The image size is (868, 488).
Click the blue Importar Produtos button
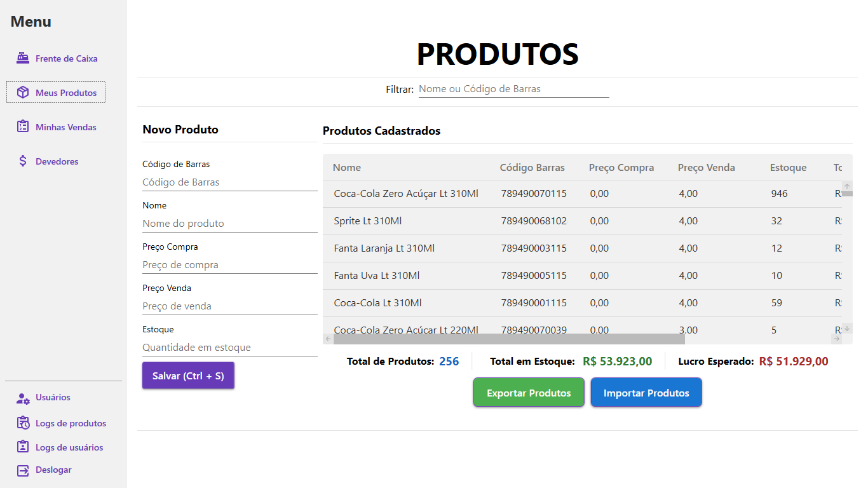[646, 393]
